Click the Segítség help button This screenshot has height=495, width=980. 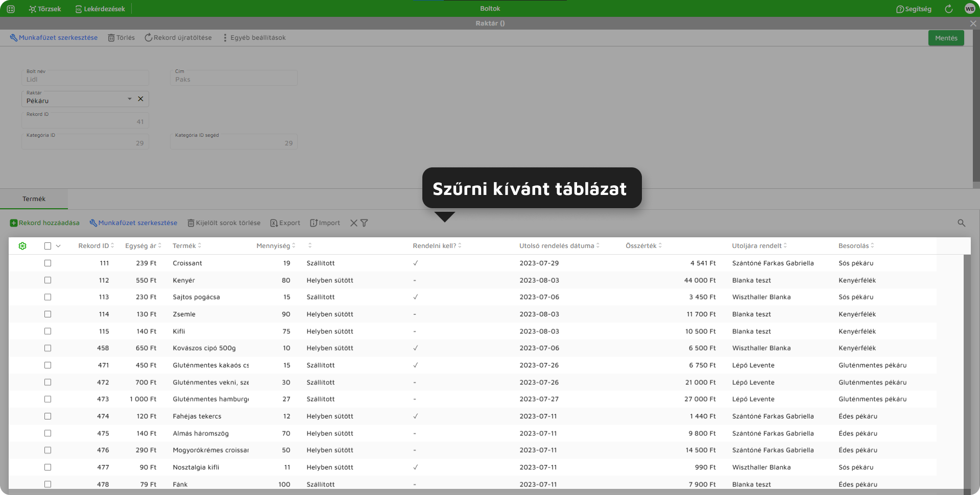click(914, 9)
